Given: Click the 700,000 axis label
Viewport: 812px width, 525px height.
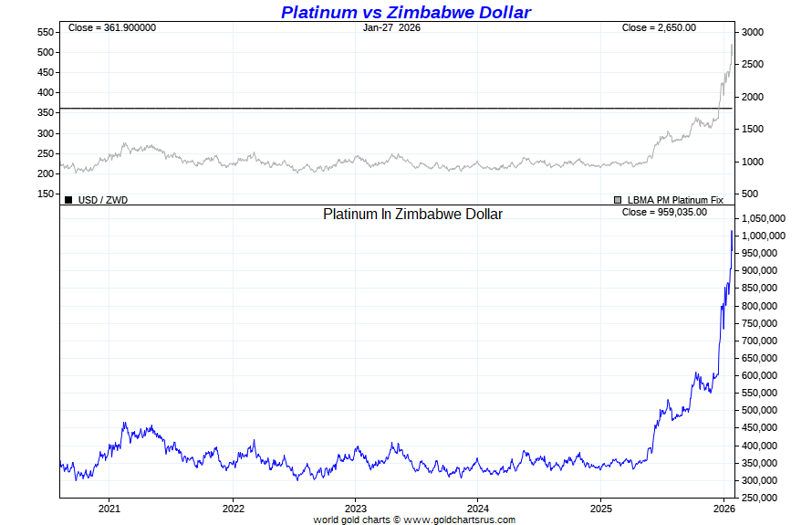Looking at the screenshot, I should click(x=759, y=341).
